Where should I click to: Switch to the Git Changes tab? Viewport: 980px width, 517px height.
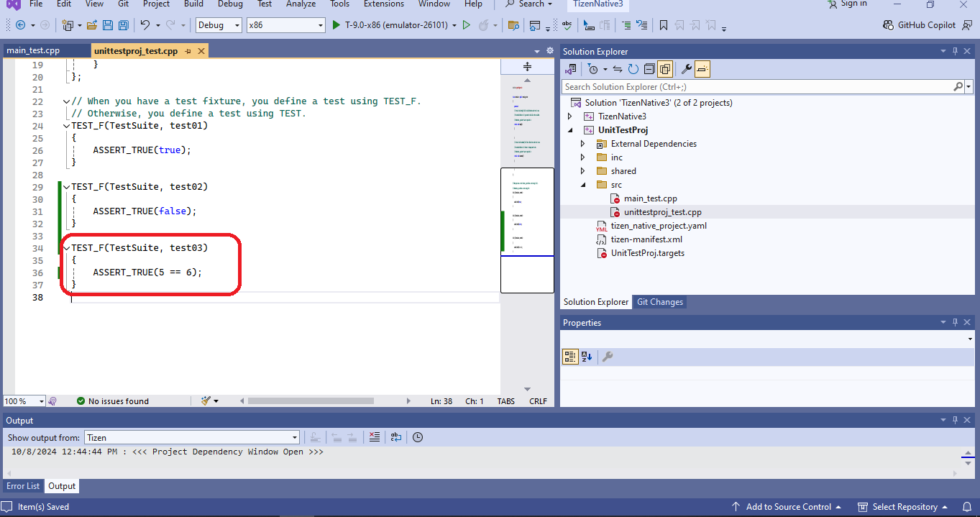659,301
